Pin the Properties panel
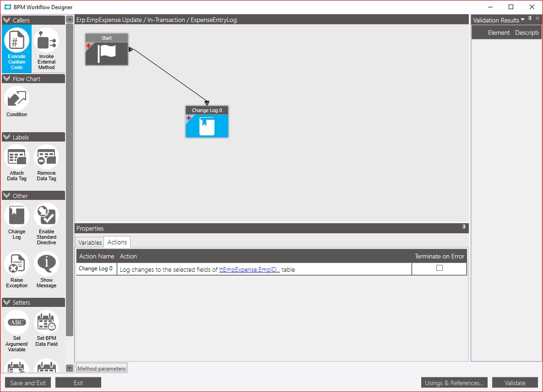Screen dimensions: 543x392 point(464,227)
